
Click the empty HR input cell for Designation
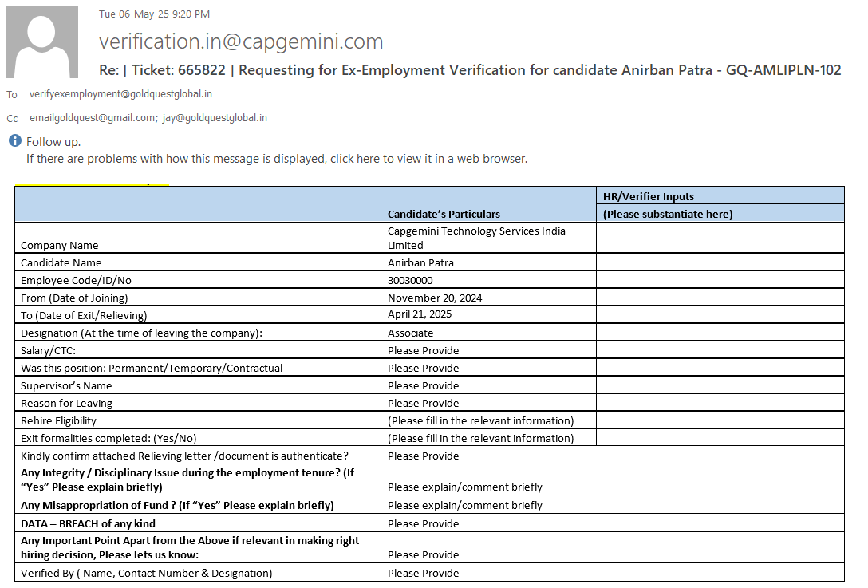(x=720, y=333)
